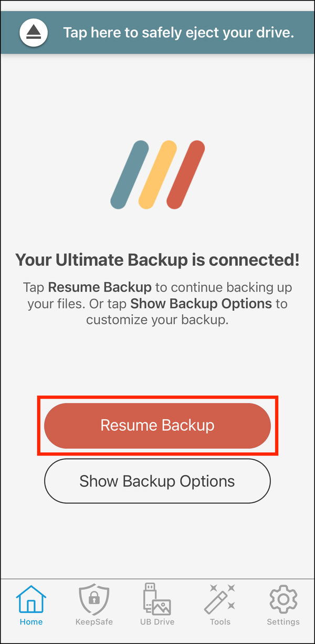Viewport: 315px width, 644px height.
Task: Select the Home tab label
Action: pyautogui.click(x=31, y=622)
